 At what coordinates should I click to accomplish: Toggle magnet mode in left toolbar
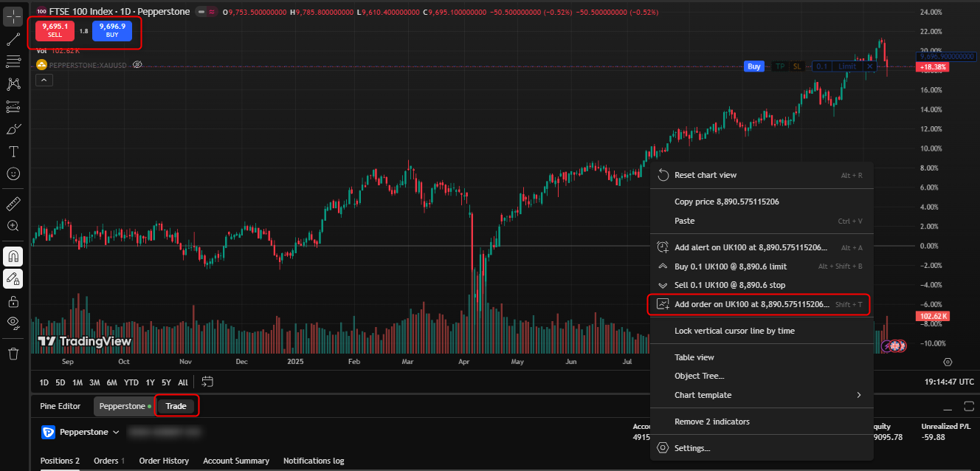pos(13,256)
